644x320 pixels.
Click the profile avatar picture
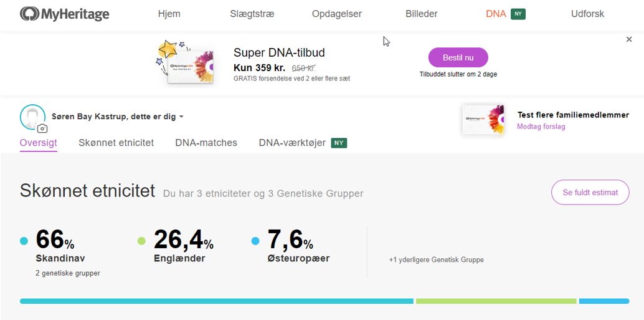[x=32, y=116]
